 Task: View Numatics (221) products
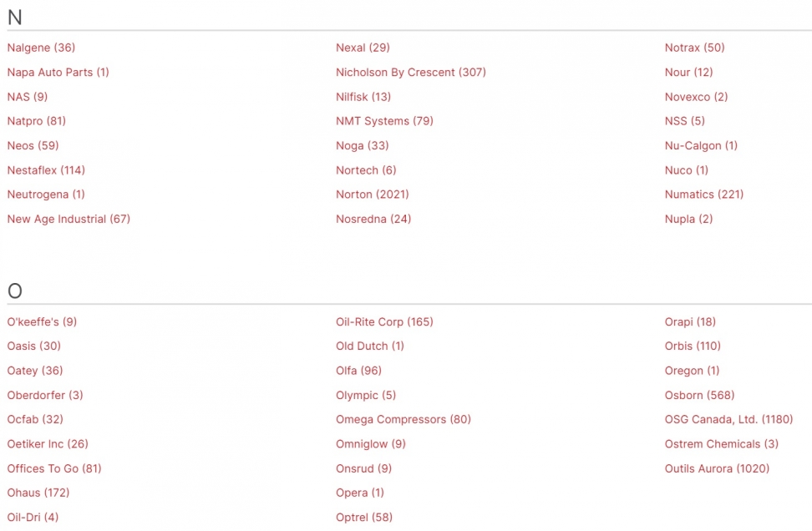(703, 195)
